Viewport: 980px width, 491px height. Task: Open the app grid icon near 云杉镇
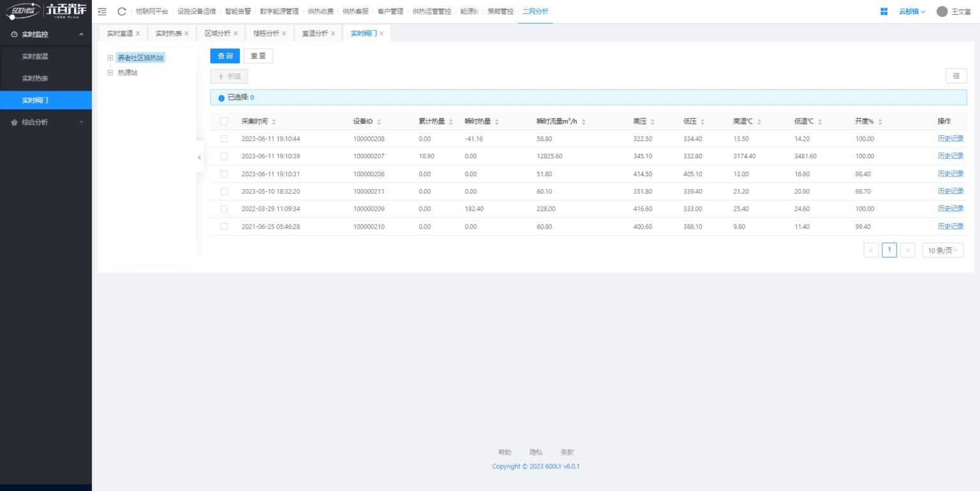884,11
